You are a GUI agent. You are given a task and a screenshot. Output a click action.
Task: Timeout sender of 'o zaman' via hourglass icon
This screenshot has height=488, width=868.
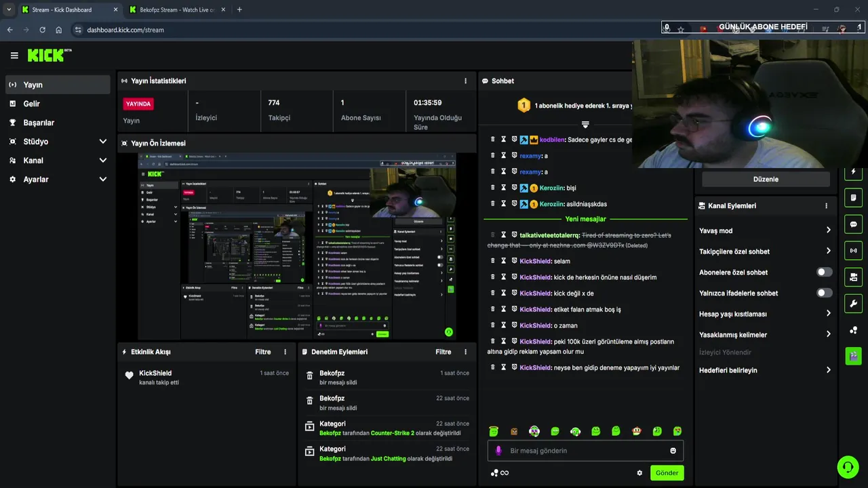pyautogui.click(x=504, y=325)
